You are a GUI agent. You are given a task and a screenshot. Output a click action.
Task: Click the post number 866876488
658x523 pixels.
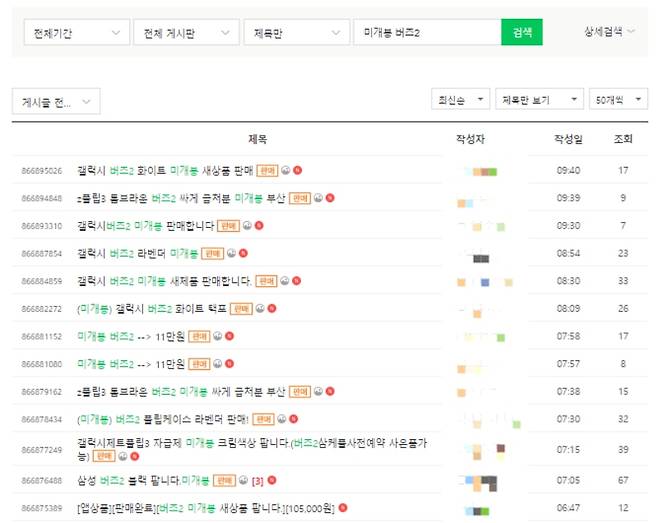[x=42, y=480]
